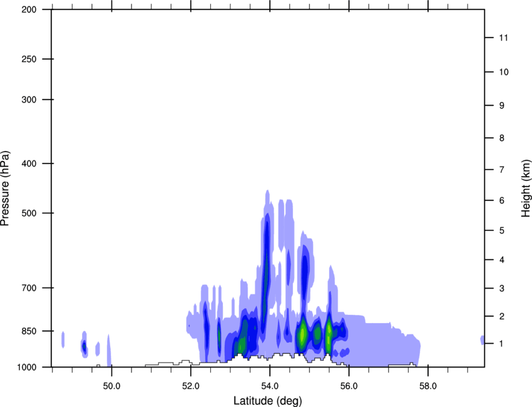Pick the 5 km height label
Image resolution: width=532 pixels, height=407 pixels.
click(502, 230)
